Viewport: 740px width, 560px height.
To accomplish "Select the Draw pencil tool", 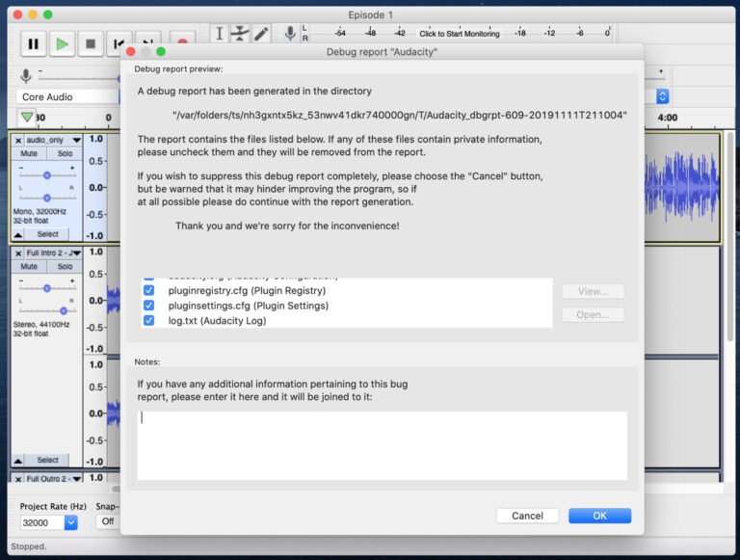I will coord(261,34).
